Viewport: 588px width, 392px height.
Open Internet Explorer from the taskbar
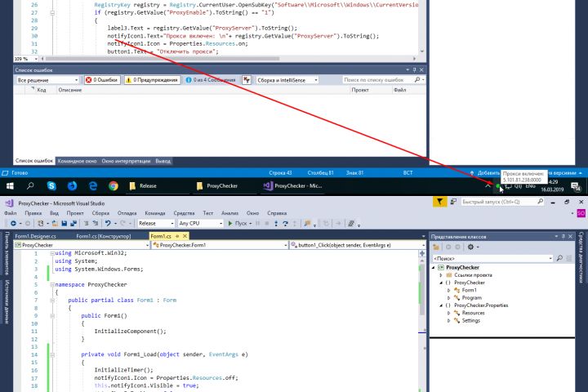(x=92, y=185)
